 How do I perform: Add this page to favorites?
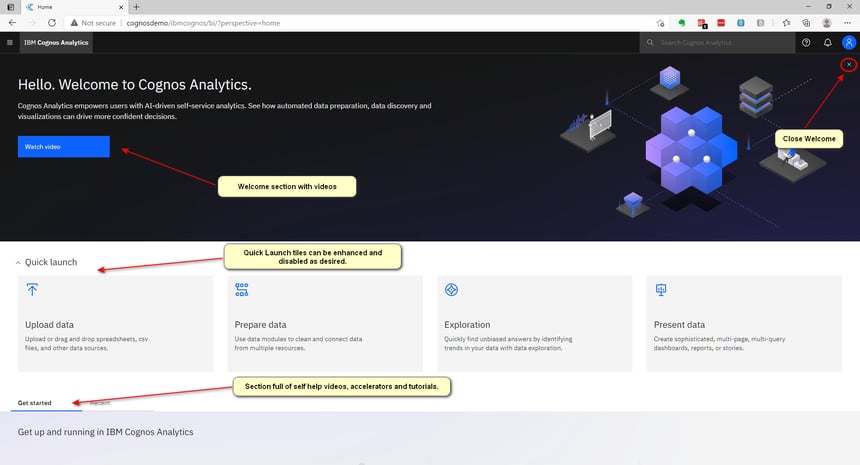point(660,23)
